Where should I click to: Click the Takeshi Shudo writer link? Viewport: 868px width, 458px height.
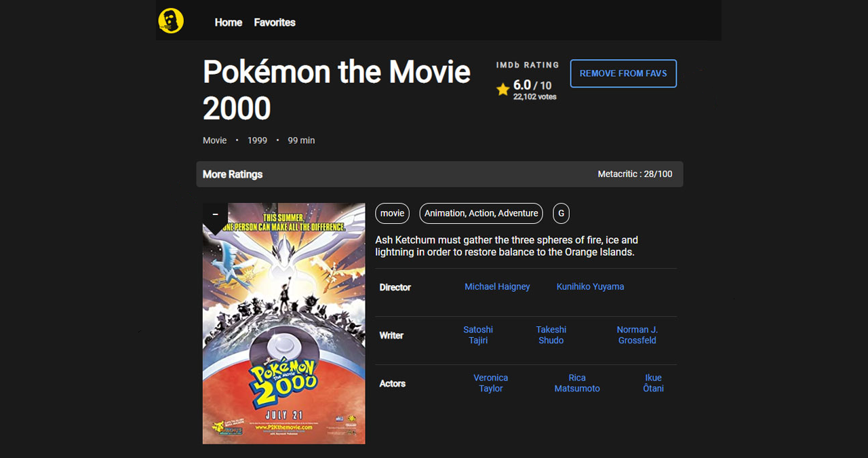tap(551, 335)
